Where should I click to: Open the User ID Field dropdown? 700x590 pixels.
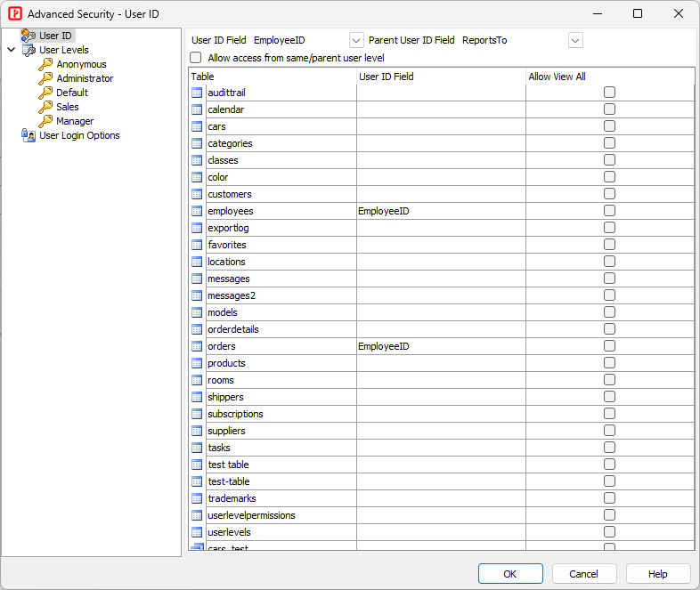[x=356, y=40]
